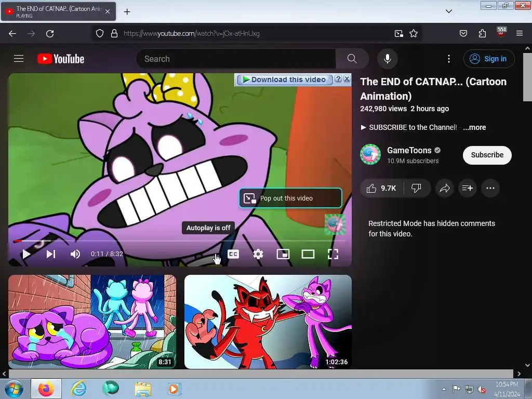532x399 pixels.
Task: Click the horizontal page scrollbar
Action: pyautogui.click(x=261, y=374)
